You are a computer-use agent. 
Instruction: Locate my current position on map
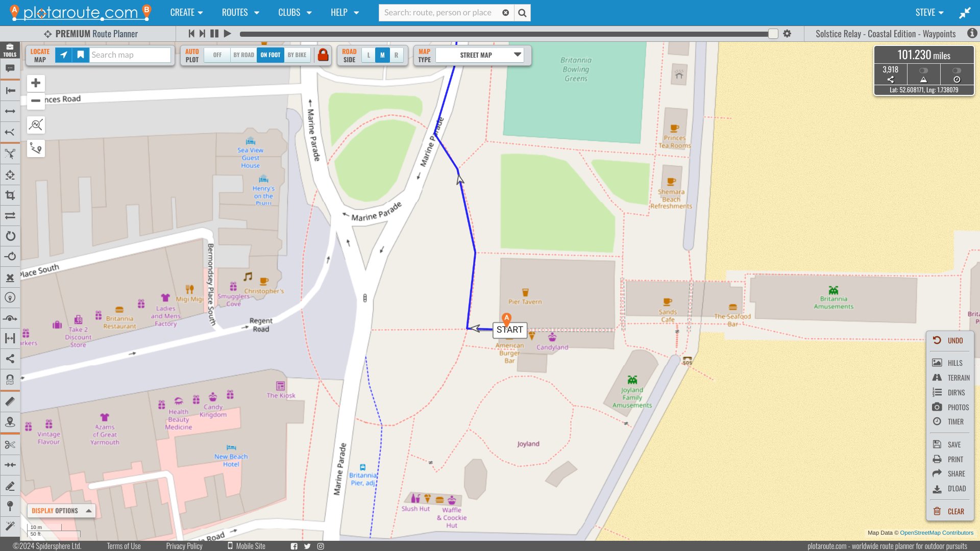pyautogui.click(x=63, y=55)
